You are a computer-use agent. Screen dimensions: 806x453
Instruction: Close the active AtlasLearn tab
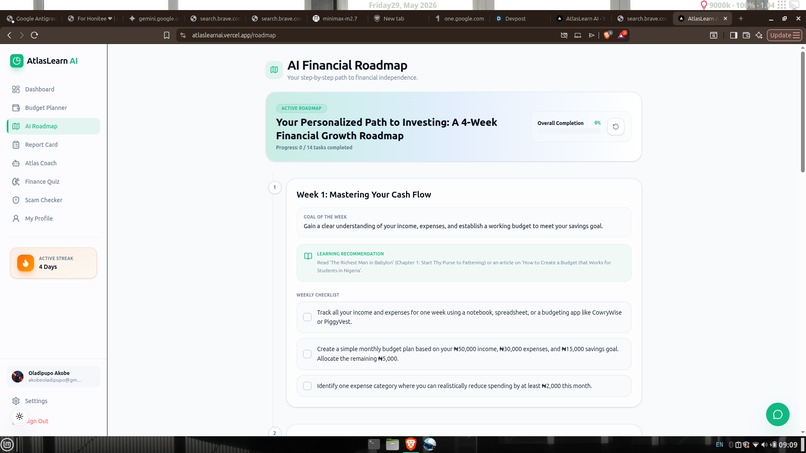725,19
